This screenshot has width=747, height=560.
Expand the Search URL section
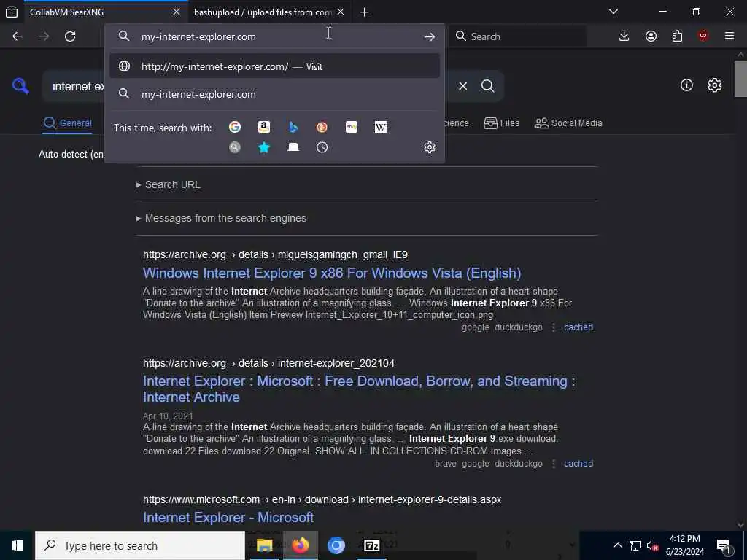click(x=169, y=184)
